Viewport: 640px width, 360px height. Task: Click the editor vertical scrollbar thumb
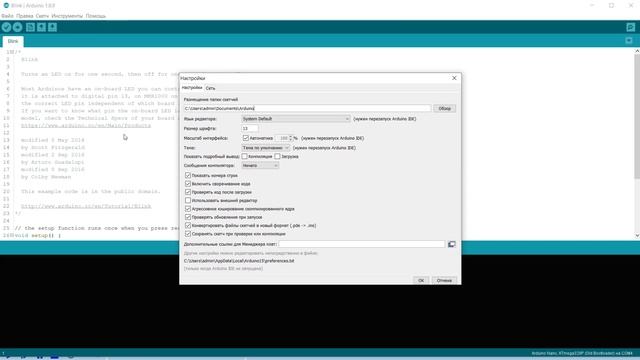pos(637,116)
